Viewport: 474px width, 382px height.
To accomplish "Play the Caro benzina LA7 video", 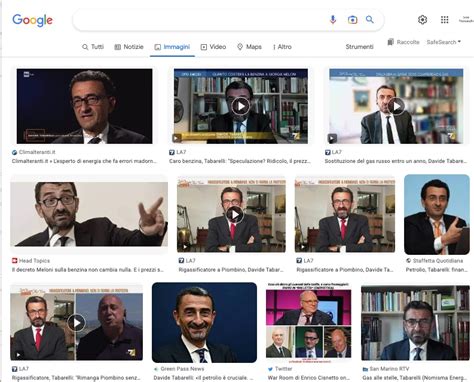I will (241, 106).
